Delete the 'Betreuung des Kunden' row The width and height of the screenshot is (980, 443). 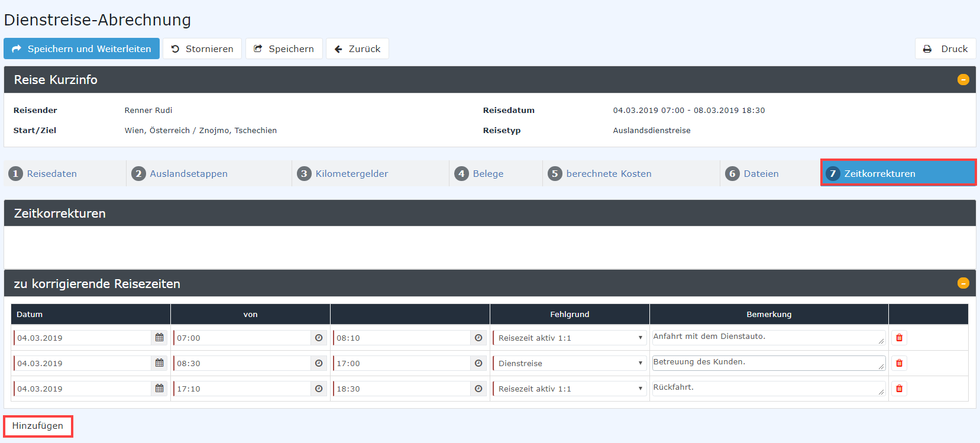pyautogui.click(x=899, y=363)
